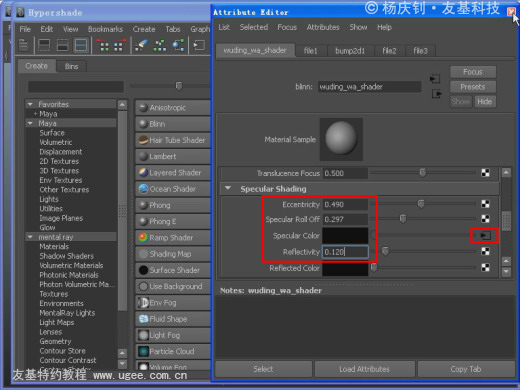Switch to the file1 tab
Screen dimensions: 520x390
[x=310, y=51]
